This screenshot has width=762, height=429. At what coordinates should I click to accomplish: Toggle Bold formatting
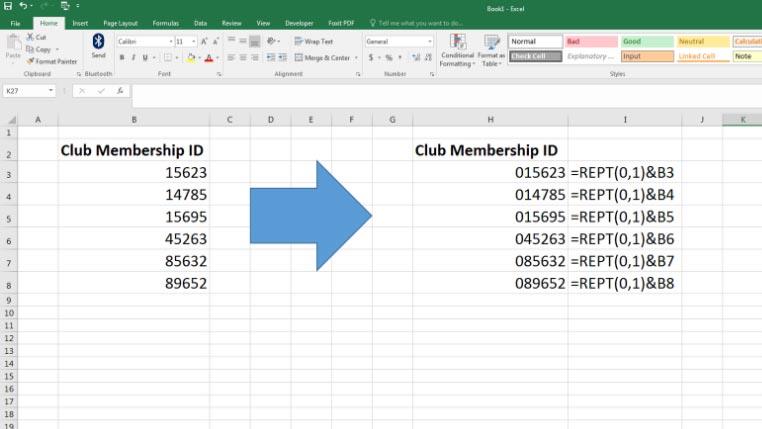coord(122,58)
